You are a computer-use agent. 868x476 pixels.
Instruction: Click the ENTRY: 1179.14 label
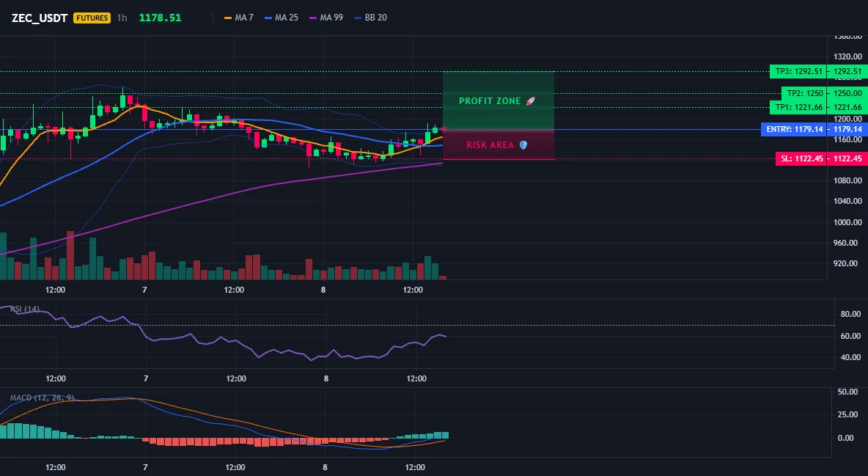(795, 130)
